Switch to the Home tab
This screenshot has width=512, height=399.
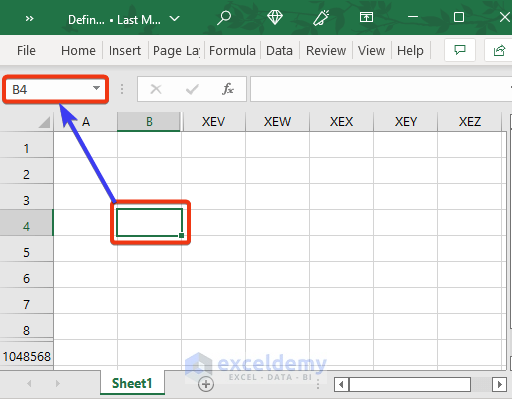pos(78,51)
